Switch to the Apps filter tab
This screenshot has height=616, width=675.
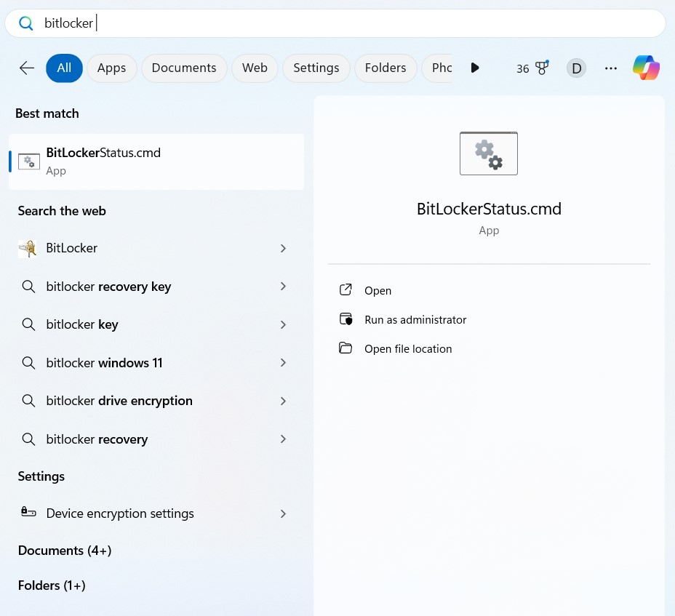tap(111, 68)
